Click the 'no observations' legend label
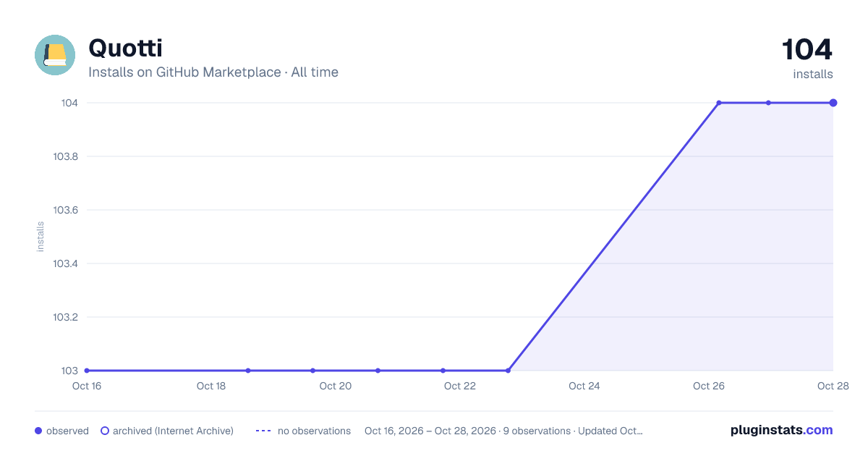Screen dimensions: 868x456 pos(314,431)
